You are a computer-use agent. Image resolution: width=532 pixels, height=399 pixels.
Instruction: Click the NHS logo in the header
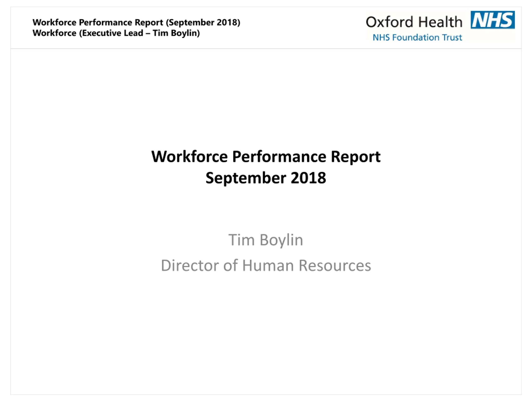pyautogui.click(x=493, y=20)
